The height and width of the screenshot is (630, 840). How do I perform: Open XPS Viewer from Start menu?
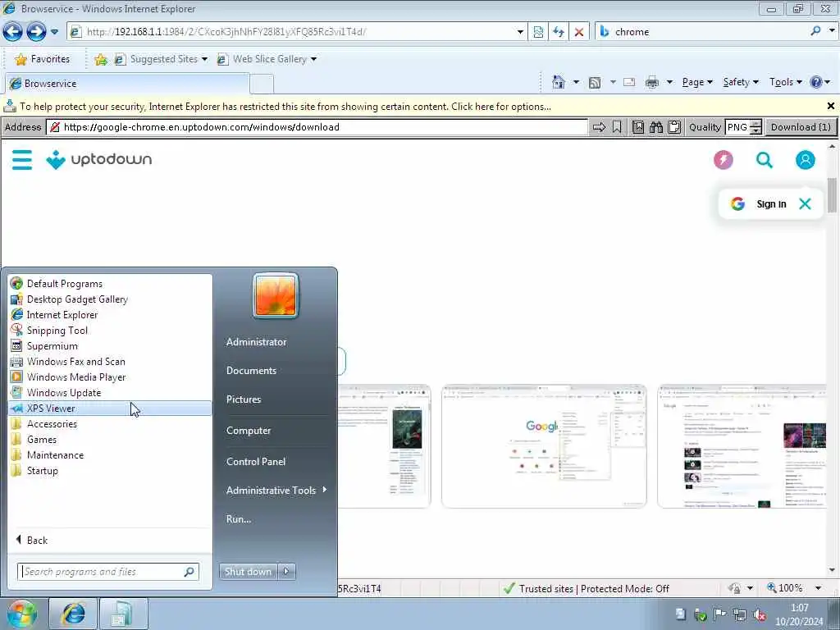tap(110, 409)
